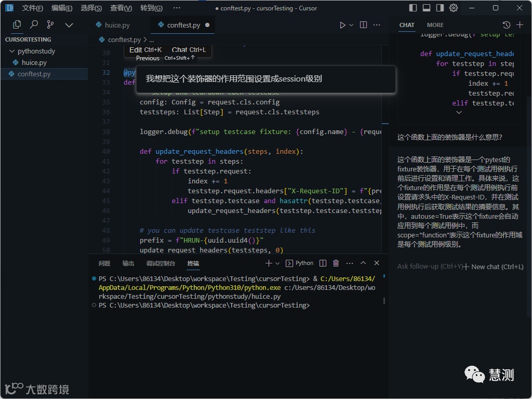The height and width of the screenshot is (399, 532).
Task: Add new terminal with plus icon
Action: (x=269, y=263)
